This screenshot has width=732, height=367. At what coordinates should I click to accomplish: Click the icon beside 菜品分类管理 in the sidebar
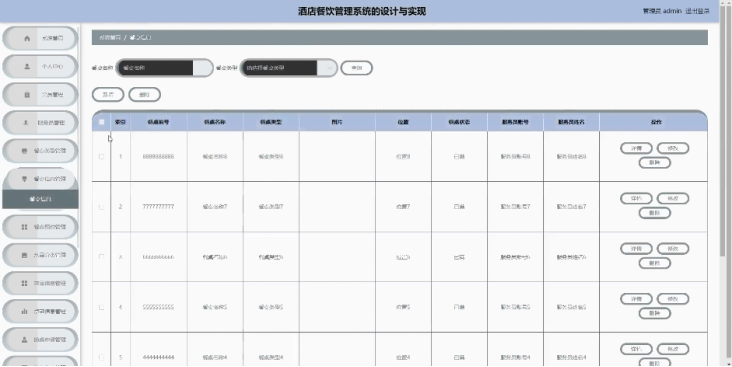tap(24, 255)
